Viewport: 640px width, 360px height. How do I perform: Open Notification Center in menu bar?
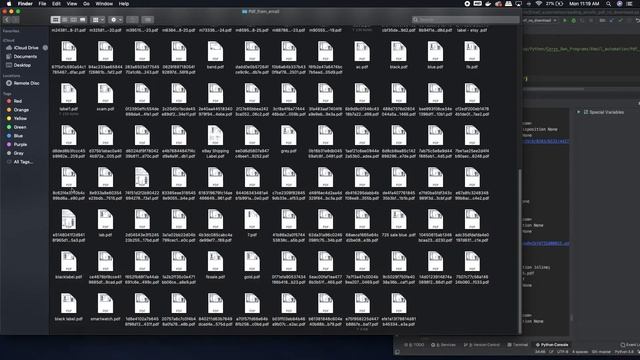(629, 4)
